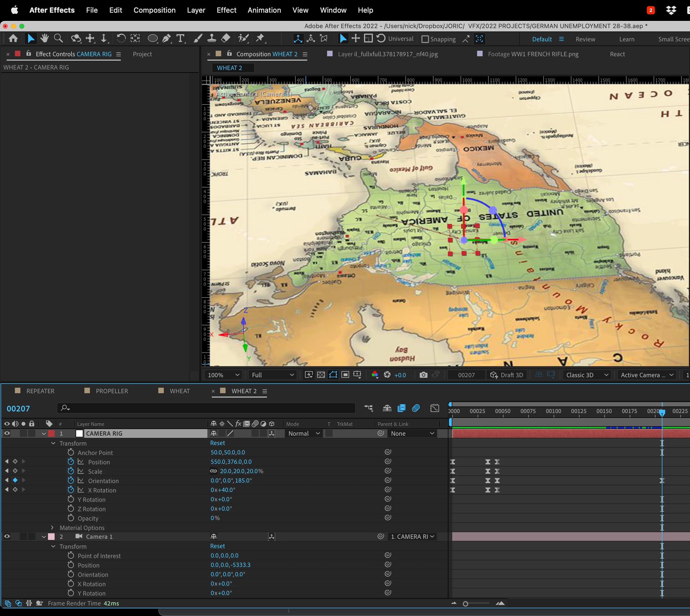The image size is (690, 616).
Task: Hide the CAMERA RIG layer
Action: pyautogui.click(x=7, y=433)
